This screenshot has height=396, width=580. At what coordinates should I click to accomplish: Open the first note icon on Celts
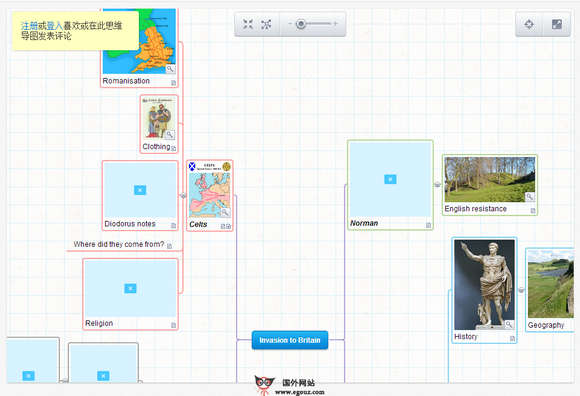223,226
